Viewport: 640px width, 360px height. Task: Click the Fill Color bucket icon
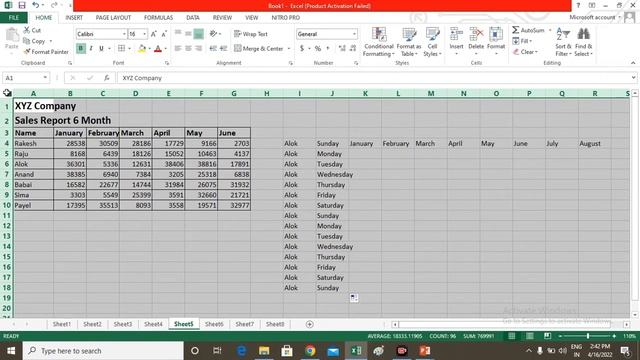click(x=142, y=49)
